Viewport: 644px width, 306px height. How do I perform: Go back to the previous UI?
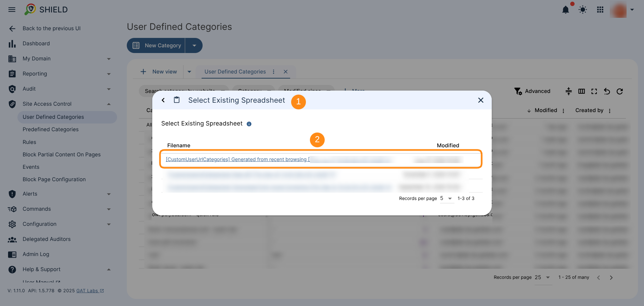pos(51,29)
